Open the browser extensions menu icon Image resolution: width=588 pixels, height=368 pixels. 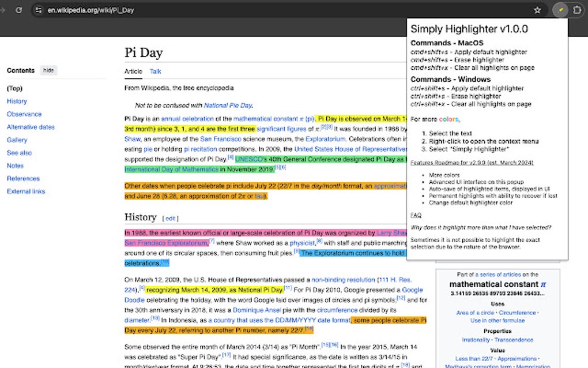coord(576,10)
